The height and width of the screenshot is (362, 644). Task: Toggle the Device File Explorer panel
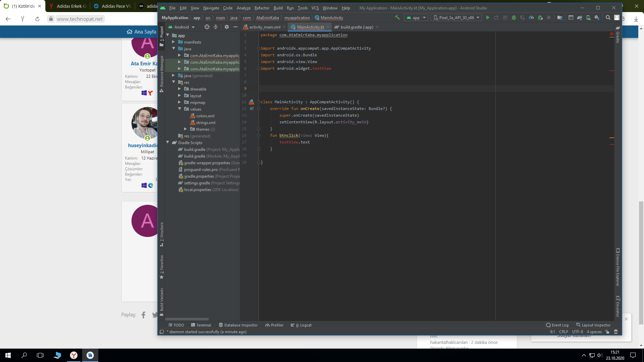618,267
